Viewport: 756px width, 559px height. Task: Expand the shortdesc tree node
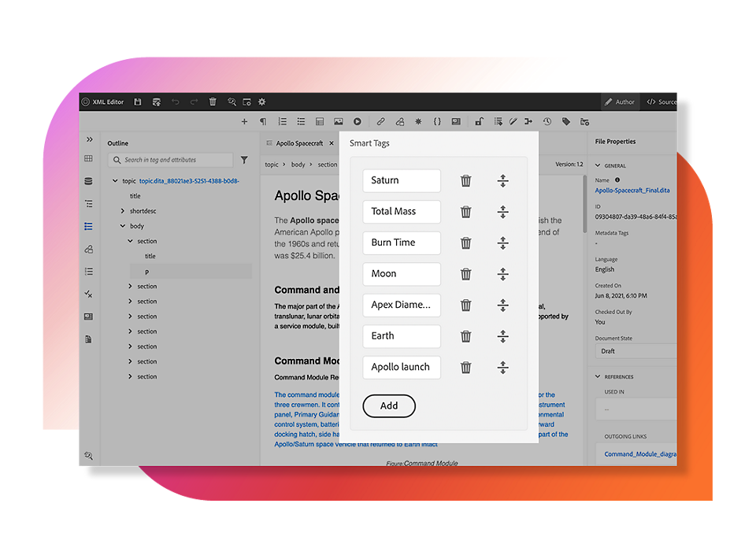(123, 210)
